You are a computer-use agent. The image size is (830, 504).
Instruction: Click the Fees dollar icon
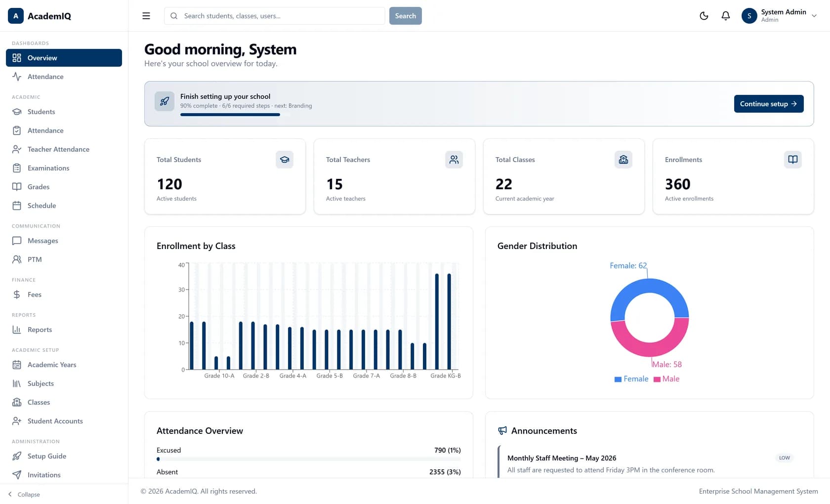pyautogui.click(x=17, y=294)
